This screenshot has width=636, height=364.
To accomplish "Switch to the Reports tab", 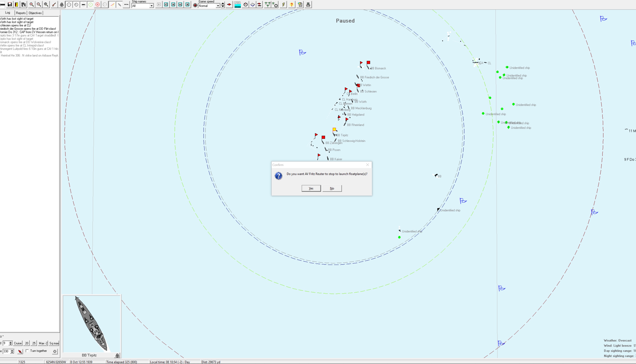I will coord(21,13).
